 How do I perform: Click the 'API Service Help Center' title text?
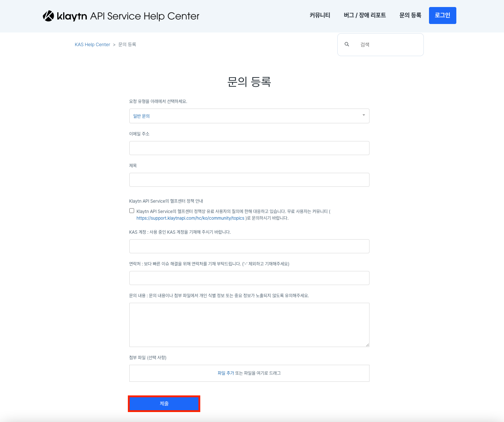[x=145, y=16]
